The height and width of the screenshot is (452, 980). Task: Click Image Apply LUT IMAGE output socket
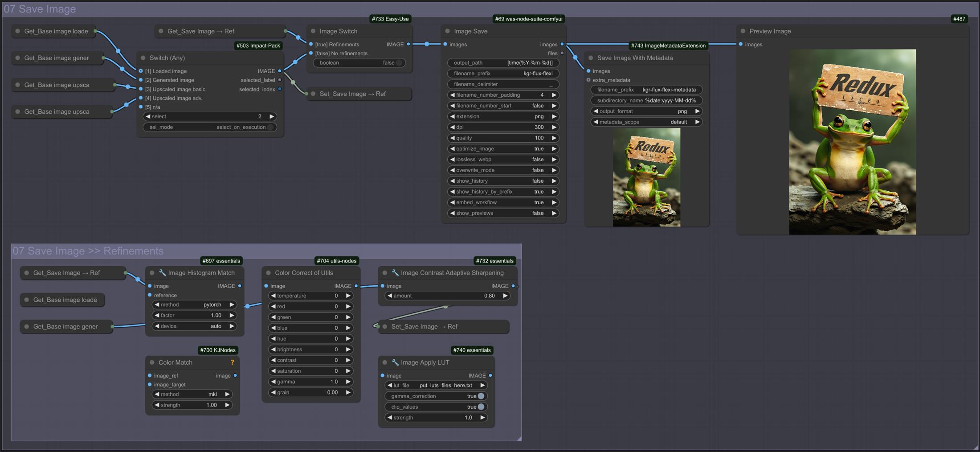pos(490,375)
